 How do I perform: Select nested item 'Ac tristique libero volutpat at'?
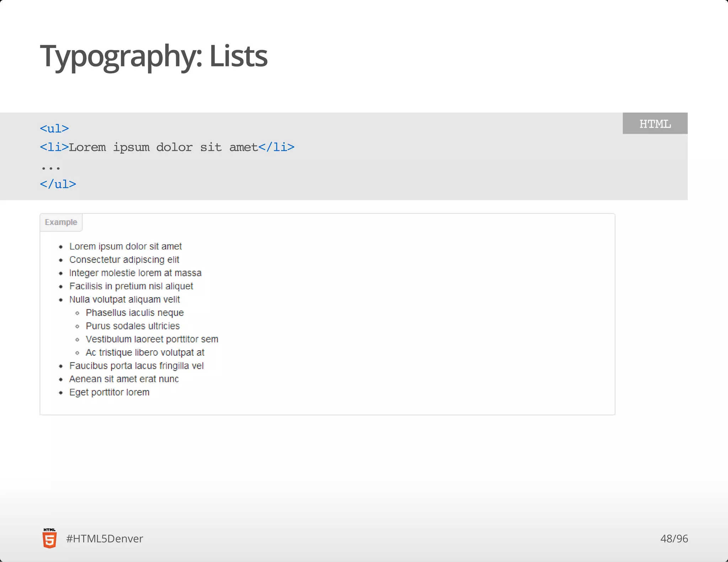tap(145, 352)
